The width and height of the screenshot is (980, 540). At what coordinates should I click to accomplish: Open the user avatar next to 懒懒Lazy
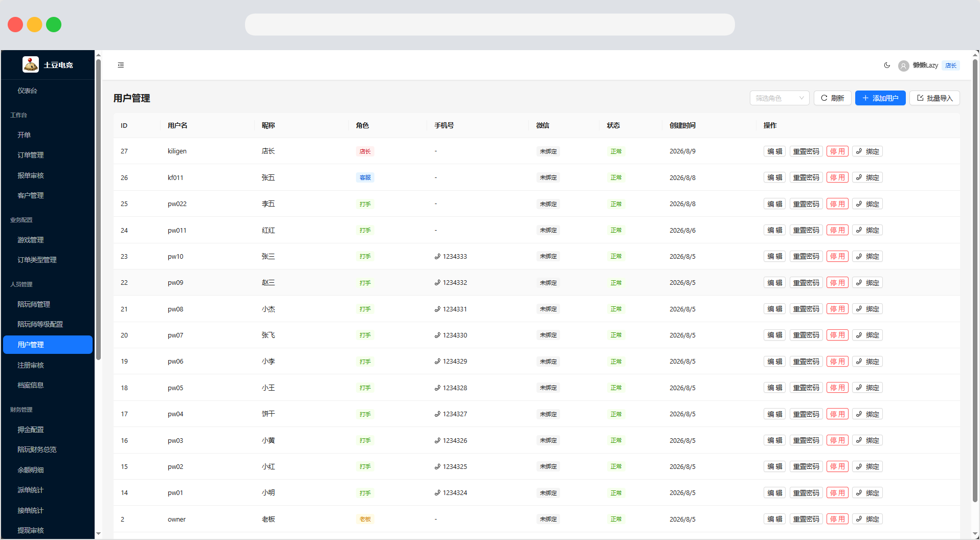tap(904, 65)
